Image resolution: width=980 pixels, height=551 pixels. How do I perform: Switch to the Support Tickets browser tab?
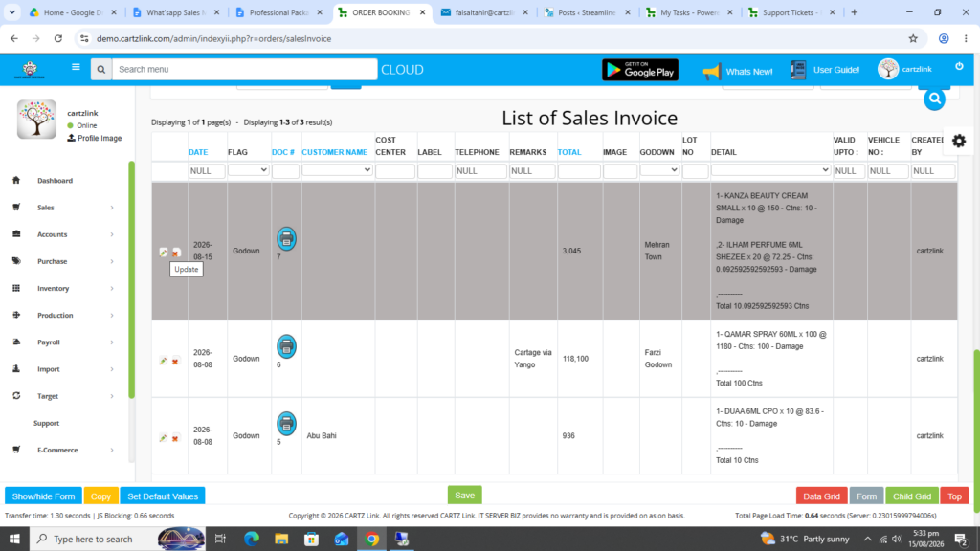(791, 12)
